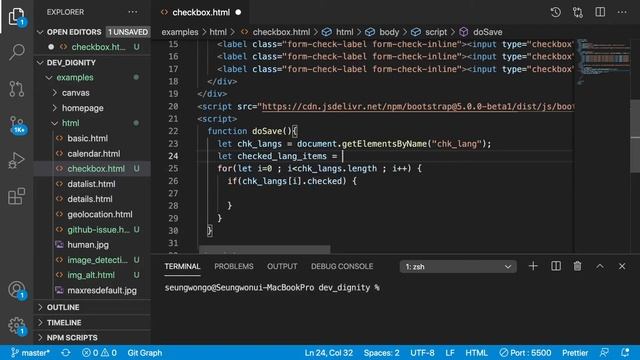Open human.jpg in the file tree
This screenshot has width=640, height=360.
coord(88,245)
